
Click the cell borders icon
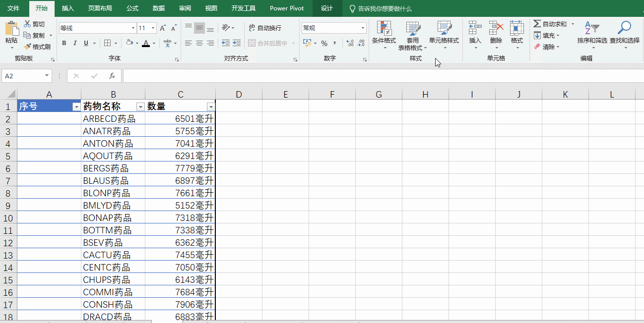[108, 43]
